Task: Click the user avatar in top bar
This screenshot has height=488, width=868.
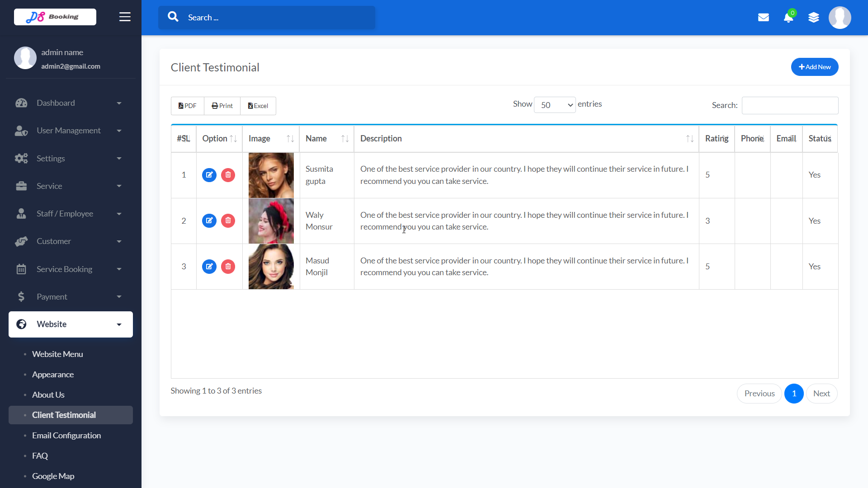Action: click(x=840, y=18)
